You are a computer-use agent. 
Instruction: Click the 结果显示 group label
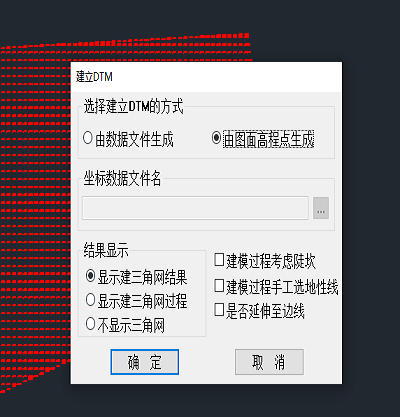pyautogui.click(x=106, y=250)
